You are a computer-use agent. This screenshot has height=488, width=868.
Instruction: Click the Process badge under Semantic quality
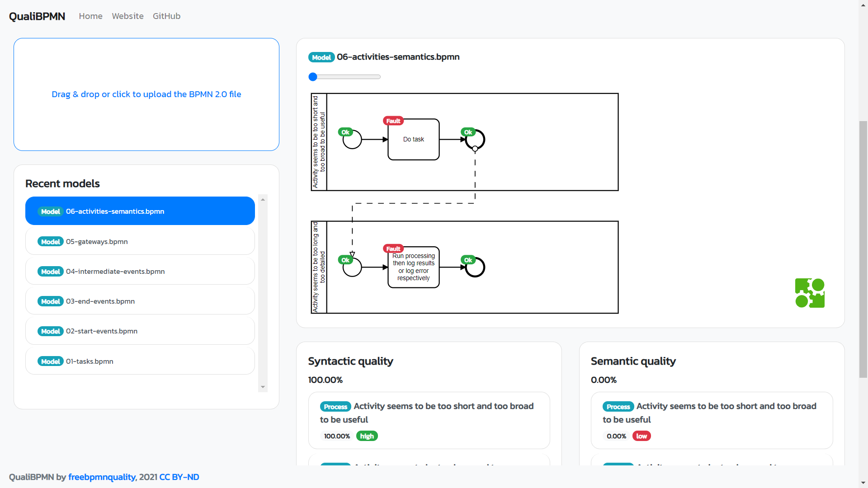pyautogui.click(x=618, y=406)
